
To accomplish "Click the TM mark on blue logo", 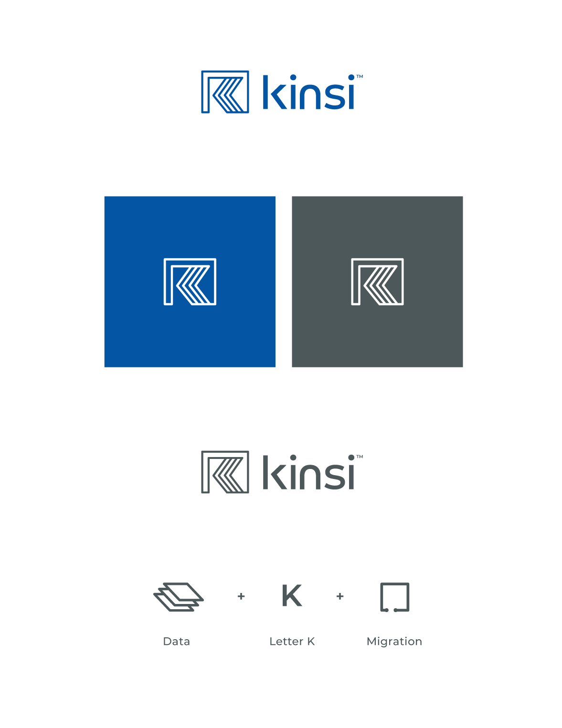I will tap(360, 76).
